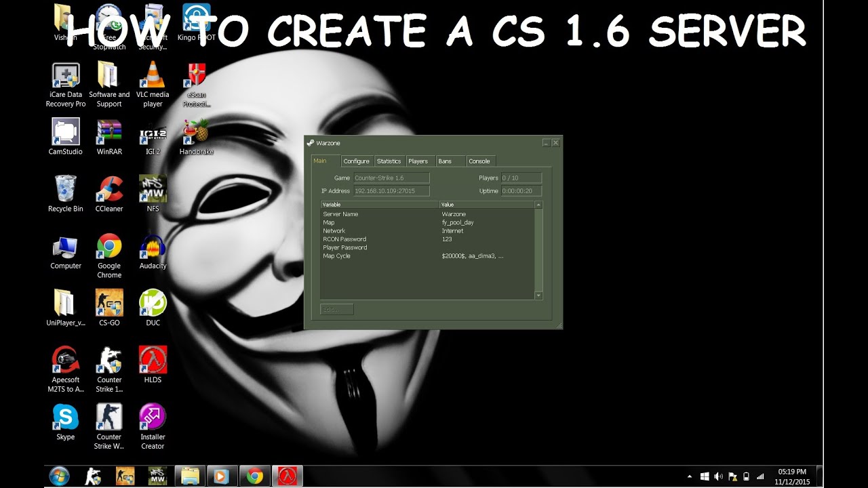Select the RCON Password row

427,239
